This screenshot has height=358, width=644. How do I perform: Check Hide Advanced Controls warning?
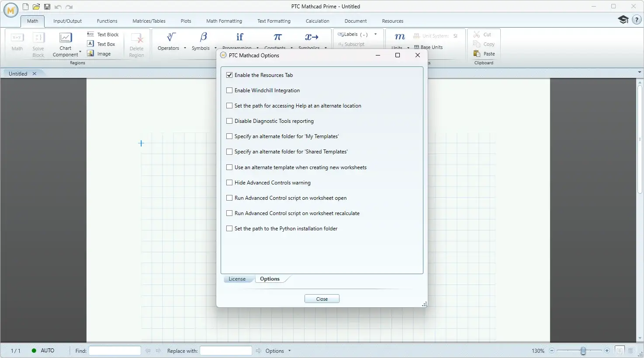(x=229, y=183)
